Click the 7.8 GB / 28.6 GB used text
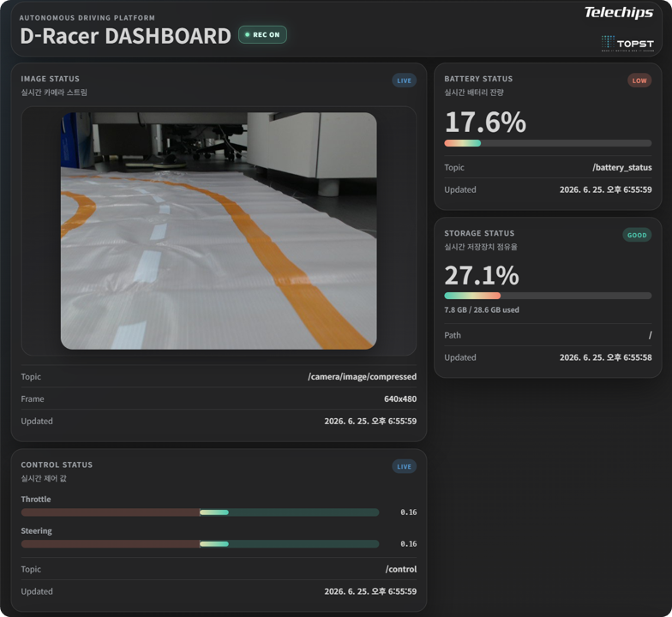This screenshot has height=617, width=672. (x=482, y=310)
